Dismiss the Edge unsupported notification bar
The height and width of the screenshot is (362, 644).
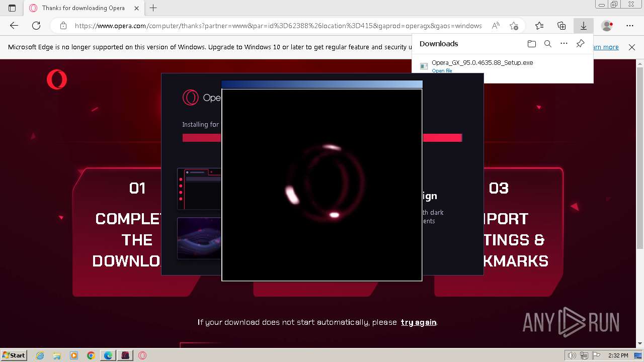click(632, 47)
